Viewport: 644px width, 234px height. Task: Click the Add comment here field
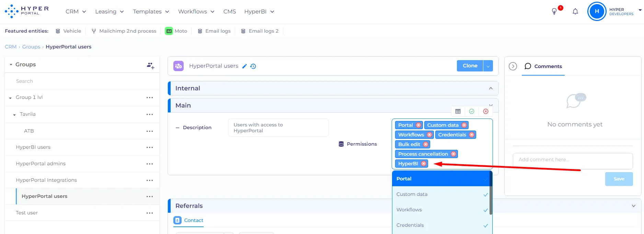pyautogui.click(x=573, y=161)
